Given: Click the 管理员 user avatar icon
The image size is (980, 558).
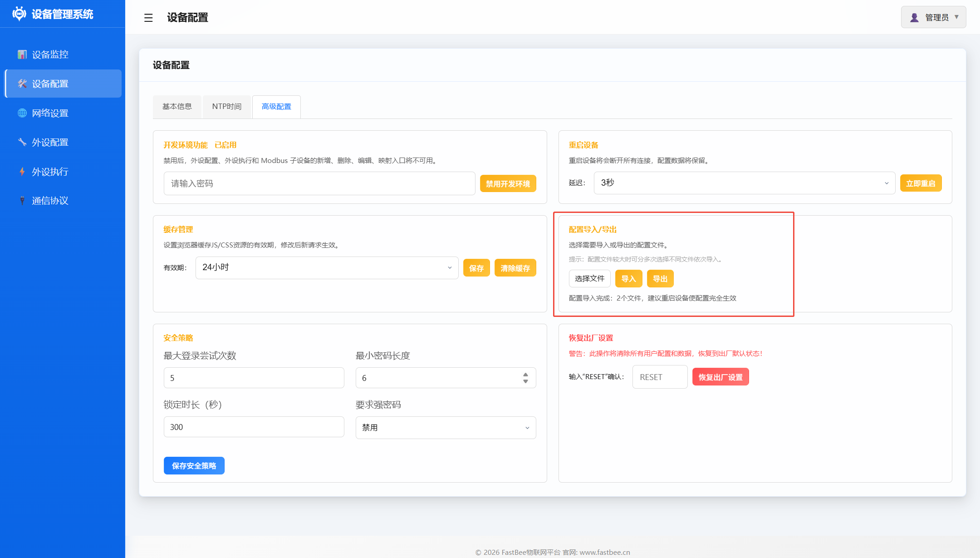Looking at the screenshot, I should [x=914, y=17].
